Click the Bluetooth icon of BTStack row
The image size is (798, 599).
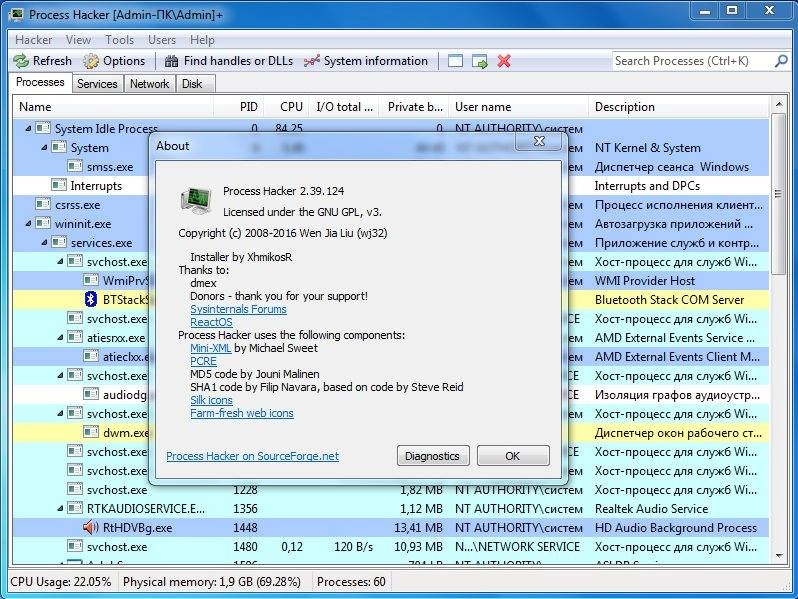click(x=91, y=299)
